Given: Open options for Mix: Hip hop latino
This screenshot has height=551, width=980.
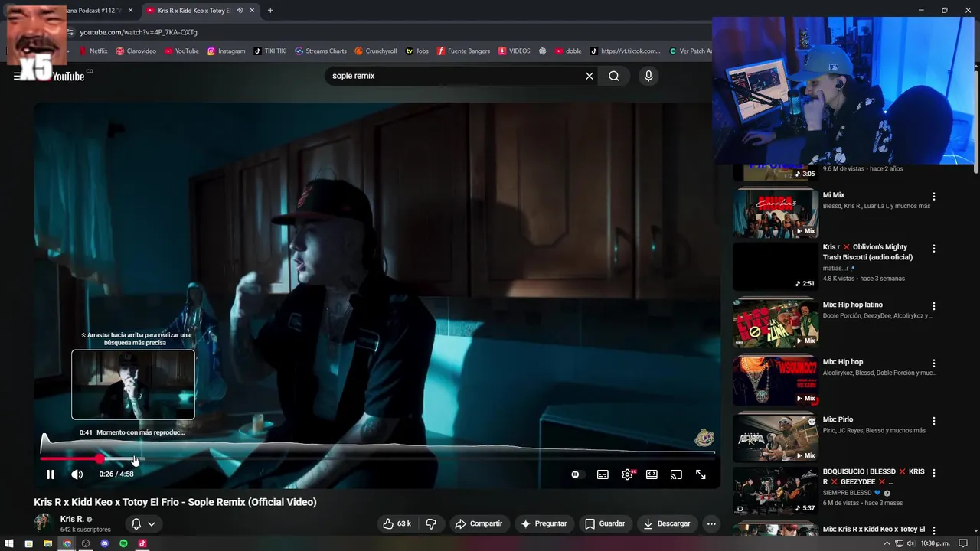Looking at the screenshot, I should [x=933, y=306].
